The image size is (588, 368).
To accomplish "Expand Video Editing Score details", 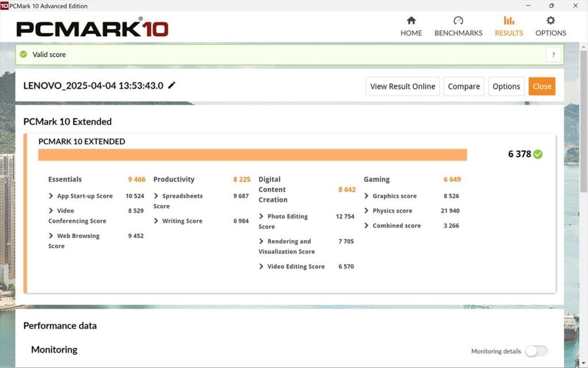I will 261,266.
